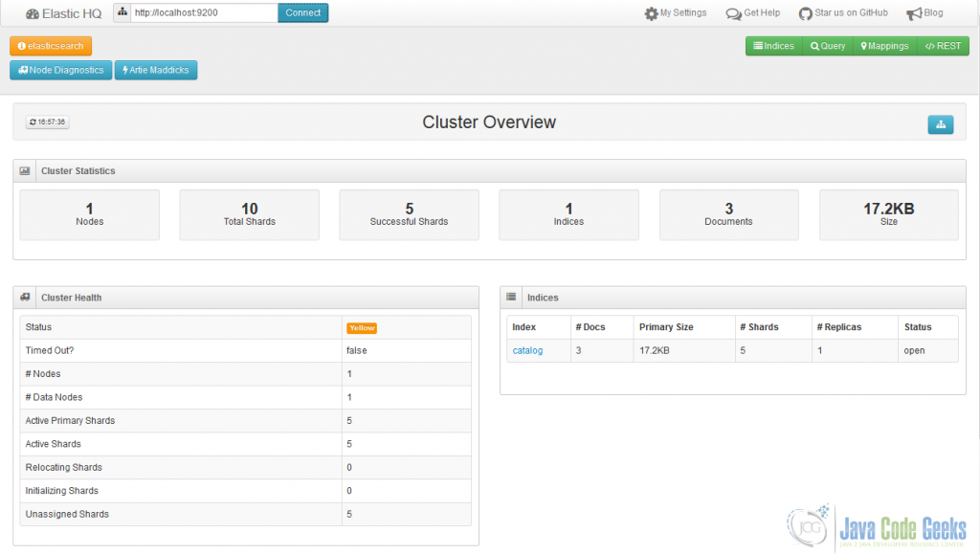This screenshot has width=980, height=555.
Task: Click the Relocating Shards row label
Action: 64,468
